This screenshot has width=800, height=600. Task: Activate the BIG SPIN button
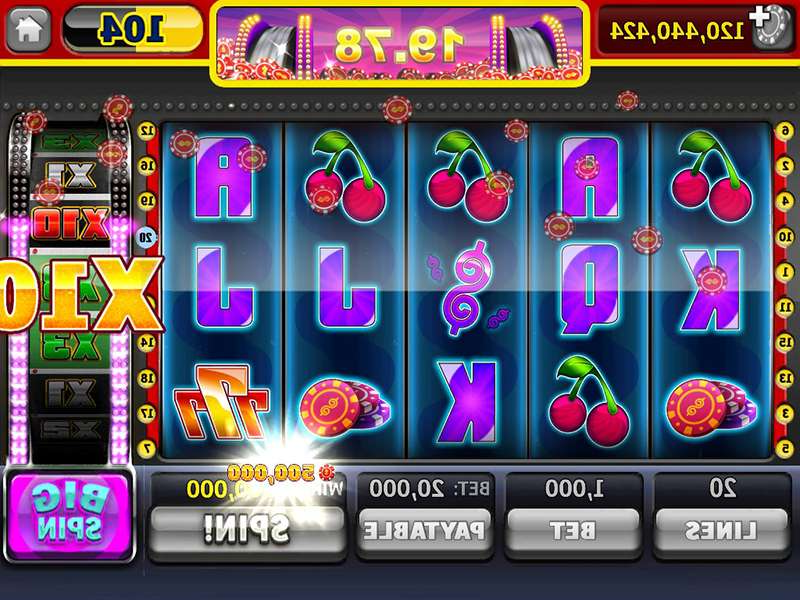(69, 515)
